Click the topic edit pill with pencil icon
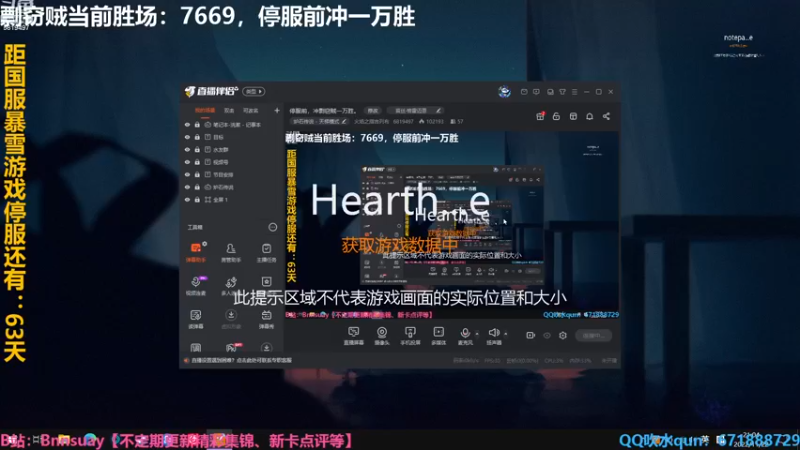 coord(415,110)
